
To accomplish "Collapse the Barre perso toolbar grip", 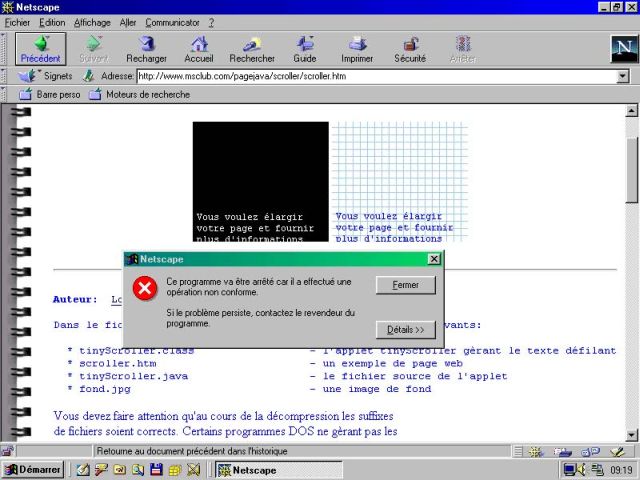I will pyautogui.click(x=3, y=94).
